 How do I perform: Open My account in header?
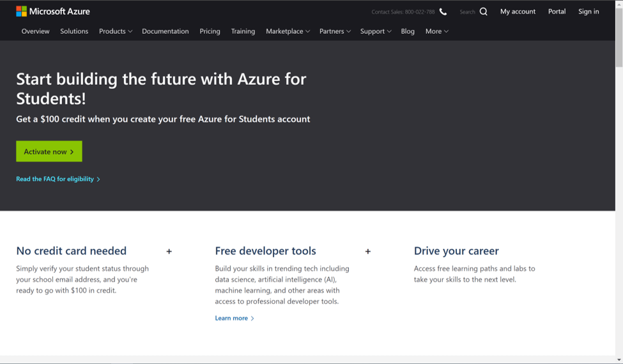point(518,11)
